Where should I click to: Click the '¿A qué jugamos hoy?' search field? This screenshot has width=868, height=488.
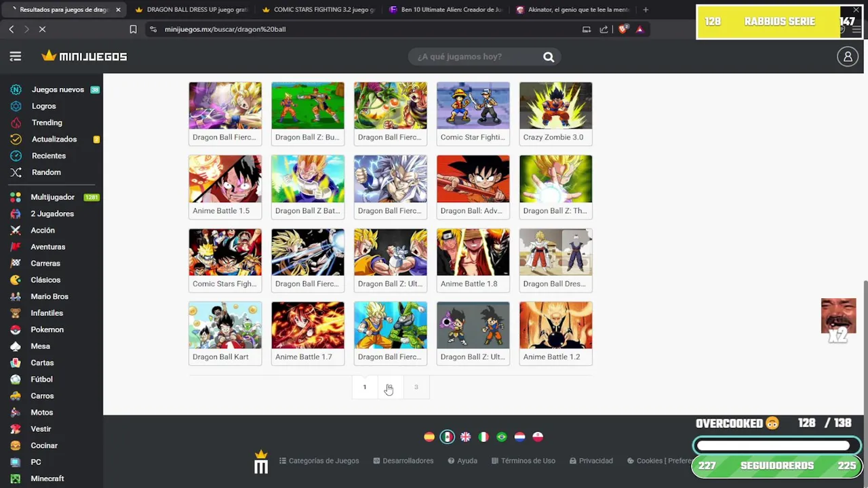(475, 57)
